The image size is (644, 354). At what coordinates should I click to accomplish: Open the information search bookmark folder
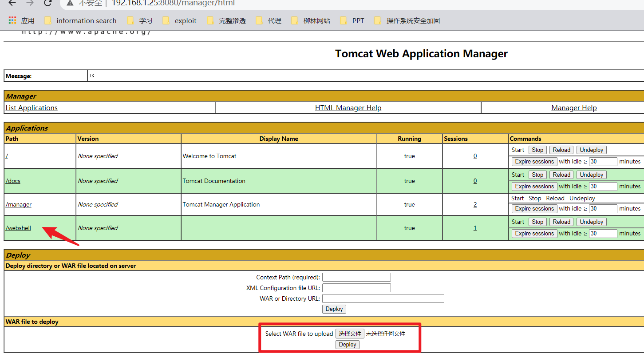(80, 20)
